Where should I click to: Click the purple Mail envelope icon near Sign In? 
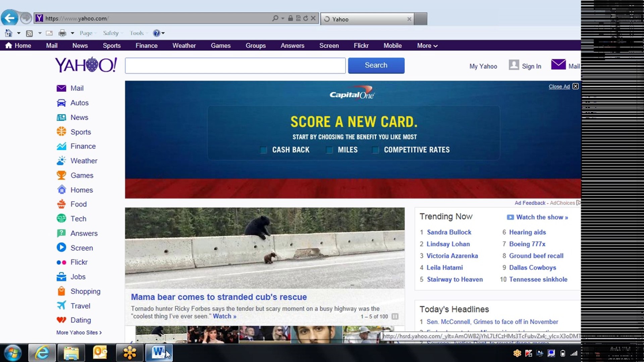point(558,64)
